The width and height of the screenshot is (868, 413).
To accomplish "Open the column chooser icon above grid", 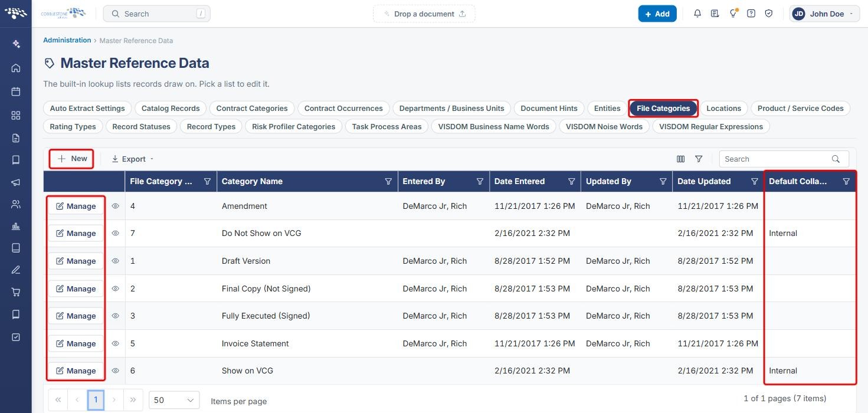I will point(681,159).
